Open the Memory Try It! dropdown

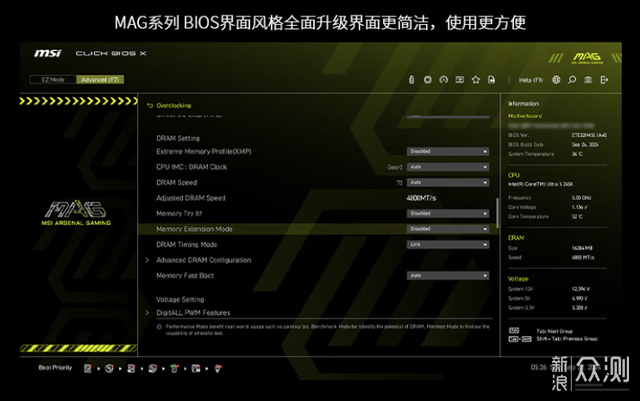[x=448, y=214]
